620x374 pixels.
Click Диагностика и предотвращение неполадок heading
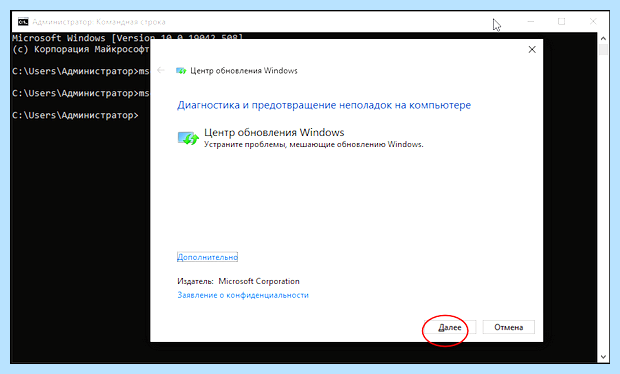coord(324,105)
